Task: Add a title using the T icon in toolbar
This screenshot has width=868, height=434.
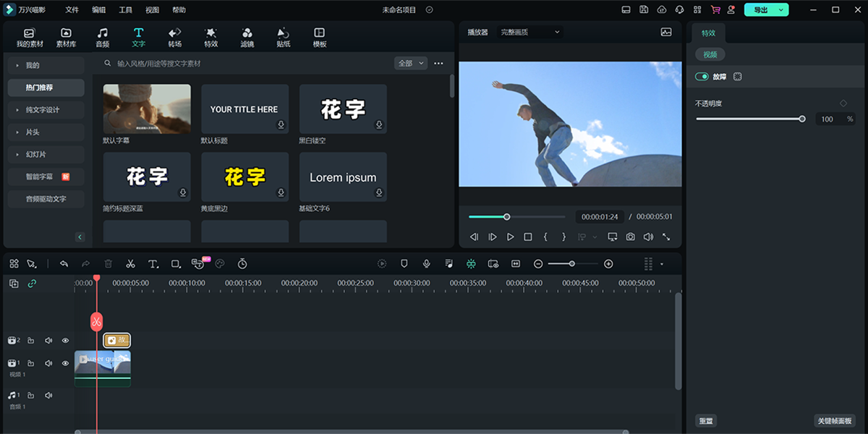Action: 153,263
